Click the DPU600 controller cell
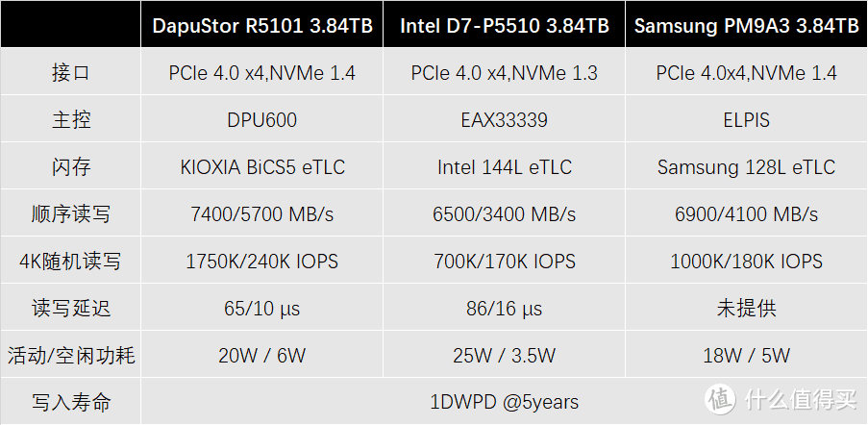The width and height of the screenshot is (868, 425). click(262, 120)
